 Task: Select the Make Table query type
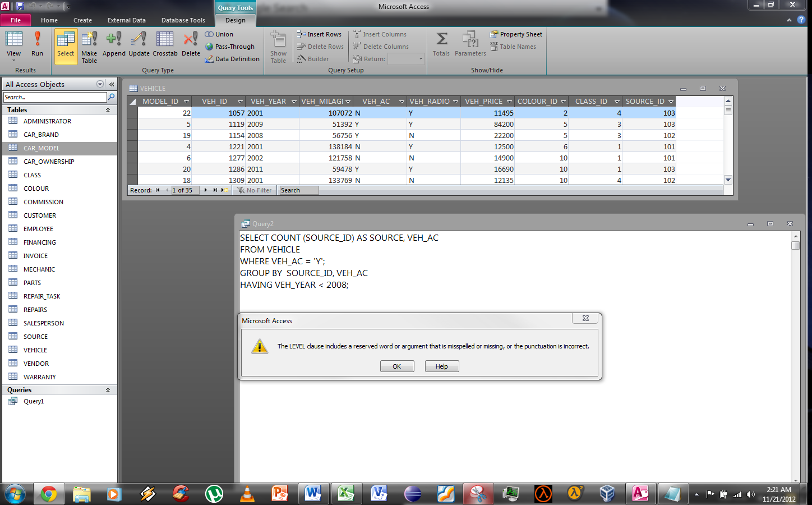click(89, 45)
